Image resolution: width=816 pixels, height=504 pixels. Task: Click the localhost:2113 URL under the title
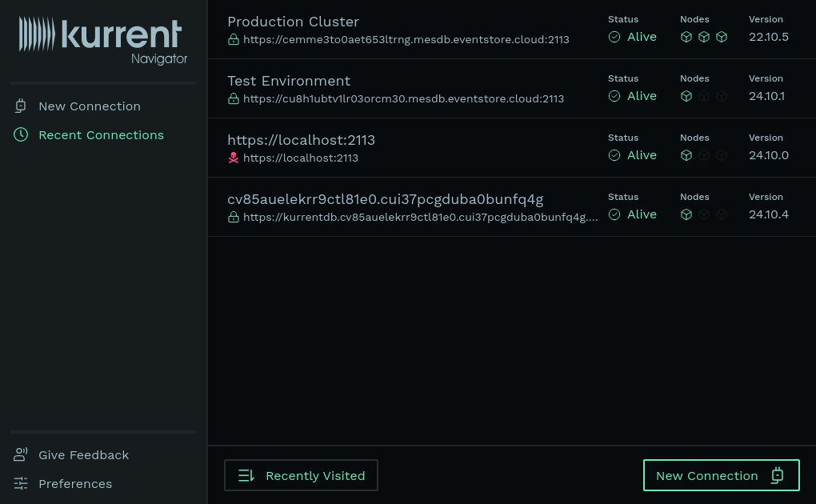point(300,158)
